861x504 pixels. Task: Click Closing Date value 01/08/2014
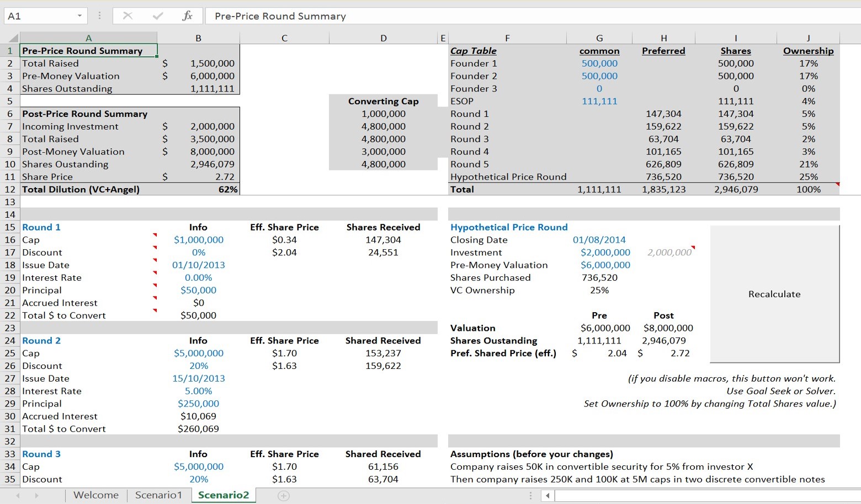599,240
